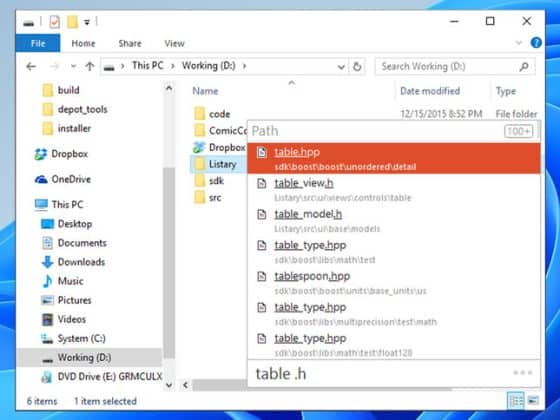Open the View ribbon tab
This screenshot has height=420, width=560.
[174, 43]
